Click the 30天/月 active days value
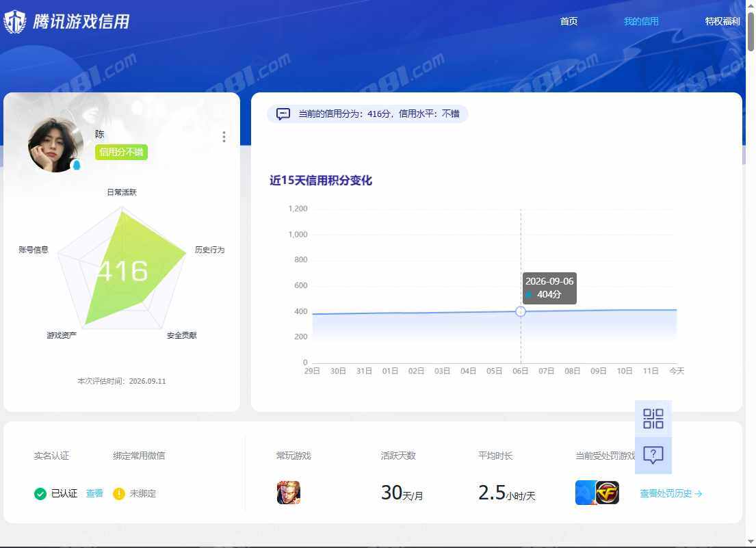The height and width of the screenshot is (548, 756). coord(402,493)
